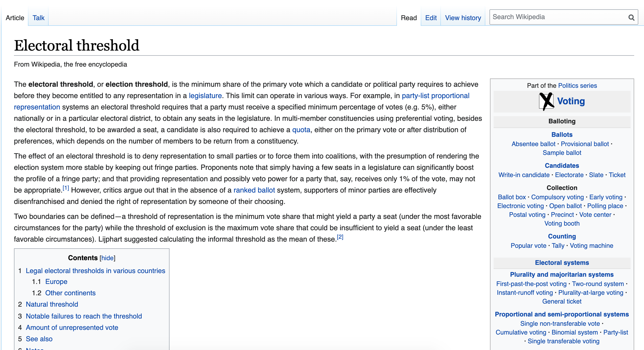Follow Absentee ballot link

tap(533, 144)
